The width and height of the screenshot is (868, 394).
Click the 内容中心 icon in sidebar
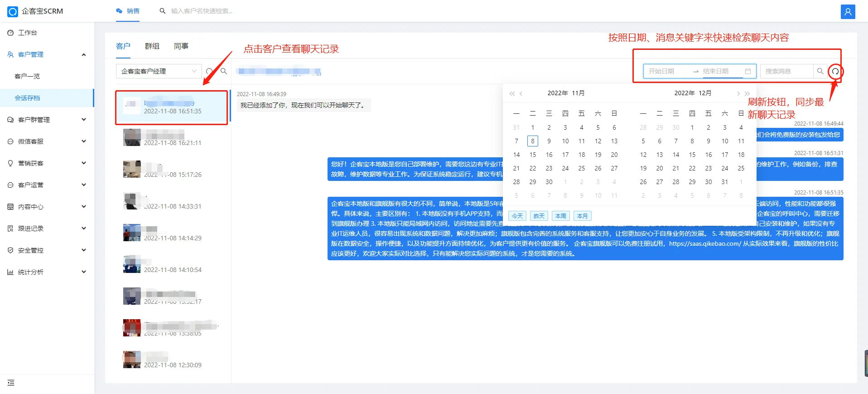10,207
